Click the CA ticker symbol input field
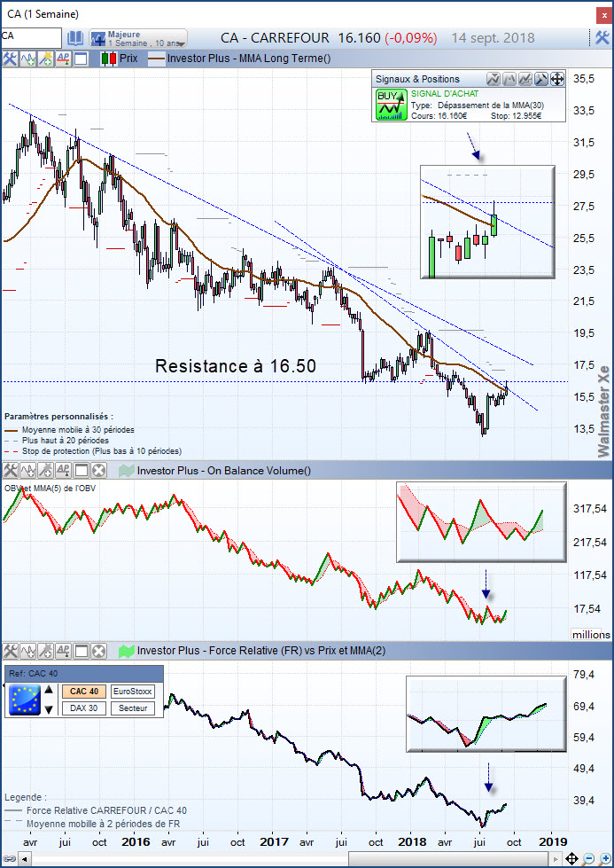614x868 pixels. 31,37
